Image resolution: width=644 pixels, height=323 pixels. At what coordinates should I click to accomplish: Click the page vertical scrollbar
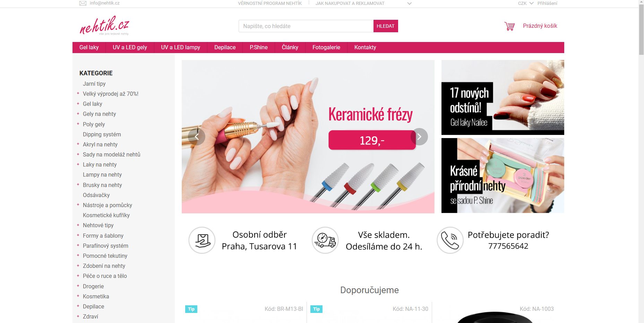641,161
